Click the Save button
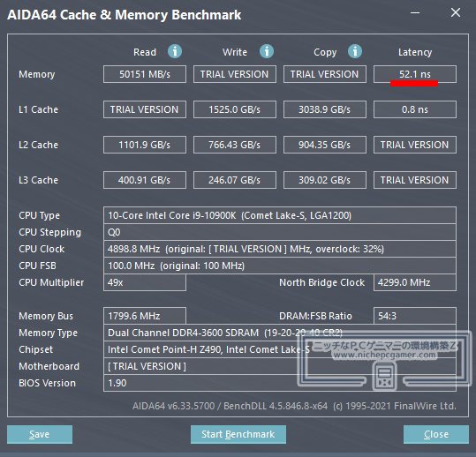 (x=40, y=434)
